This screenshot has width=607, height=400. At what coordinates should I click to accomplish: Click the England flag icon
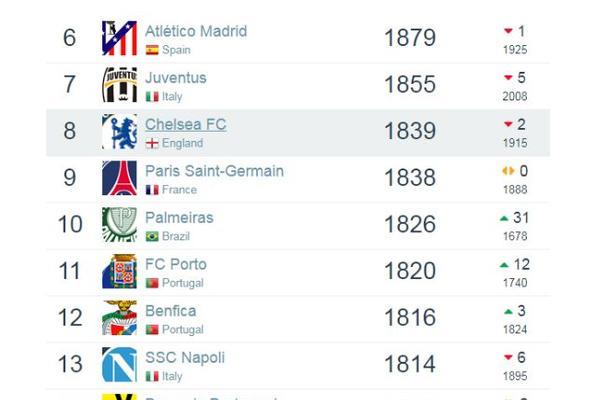tap(152, 143)
